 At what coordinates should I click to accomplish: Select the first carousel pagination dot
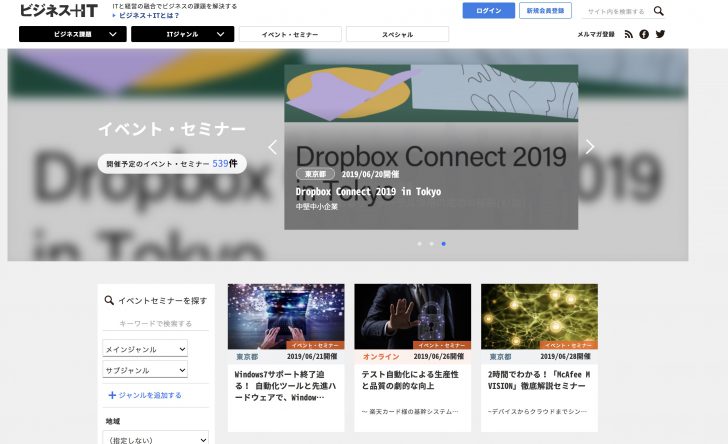tap(419, 243)
